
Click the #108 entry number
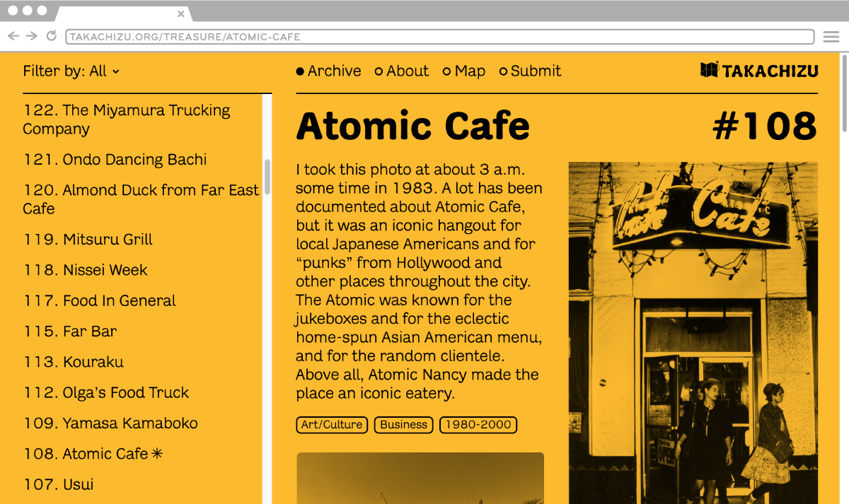point(765,126)
